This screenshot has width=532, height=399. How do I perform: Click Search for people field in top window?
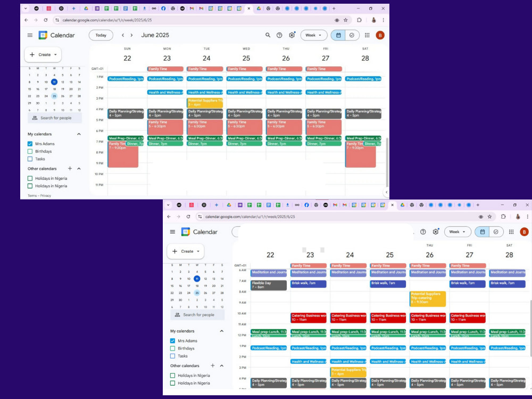(55, 118)
